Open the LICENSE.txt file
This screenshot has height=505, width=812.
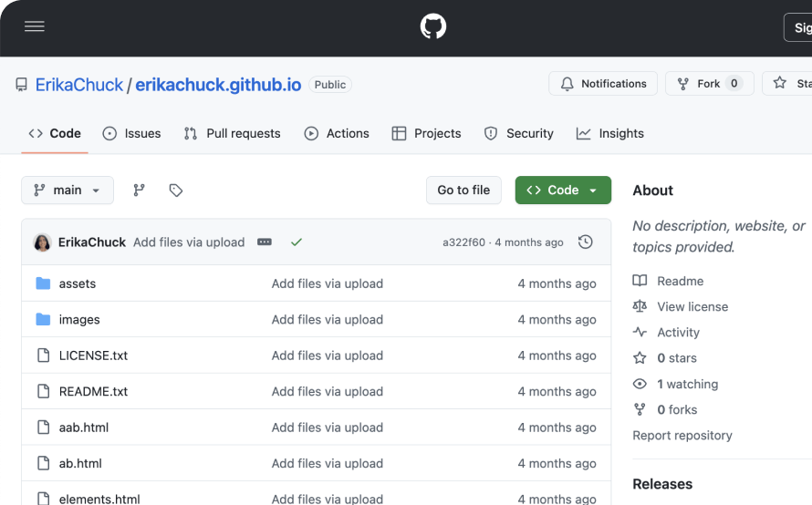[93, 356]
